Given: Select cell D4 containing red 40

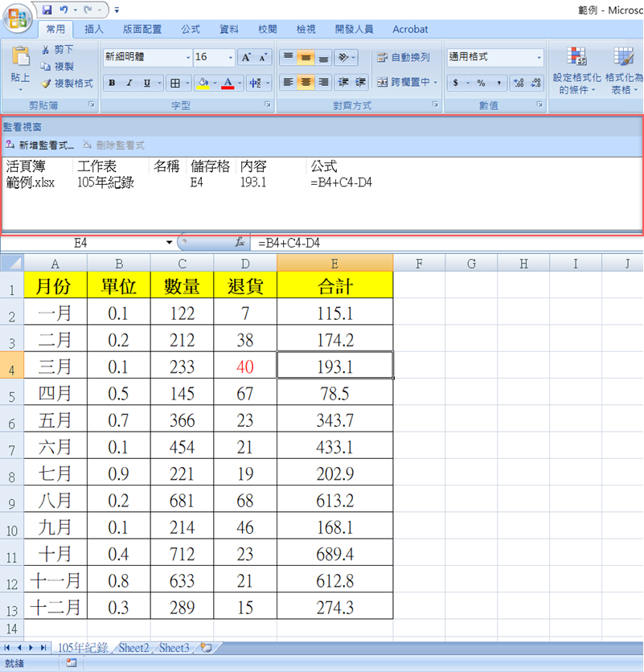Looking at the screenshot, I should click(x=245, y=367).
